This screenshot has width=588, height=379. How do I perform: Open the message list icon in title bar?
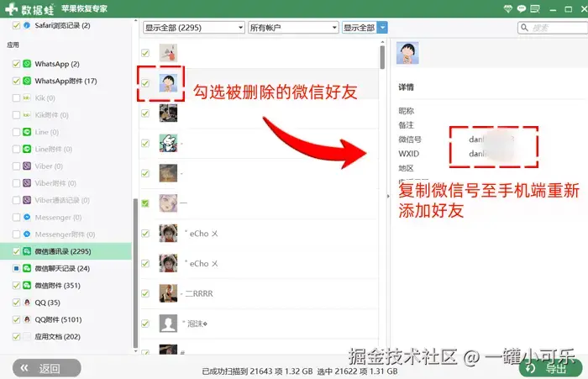[x=535, y=8]
